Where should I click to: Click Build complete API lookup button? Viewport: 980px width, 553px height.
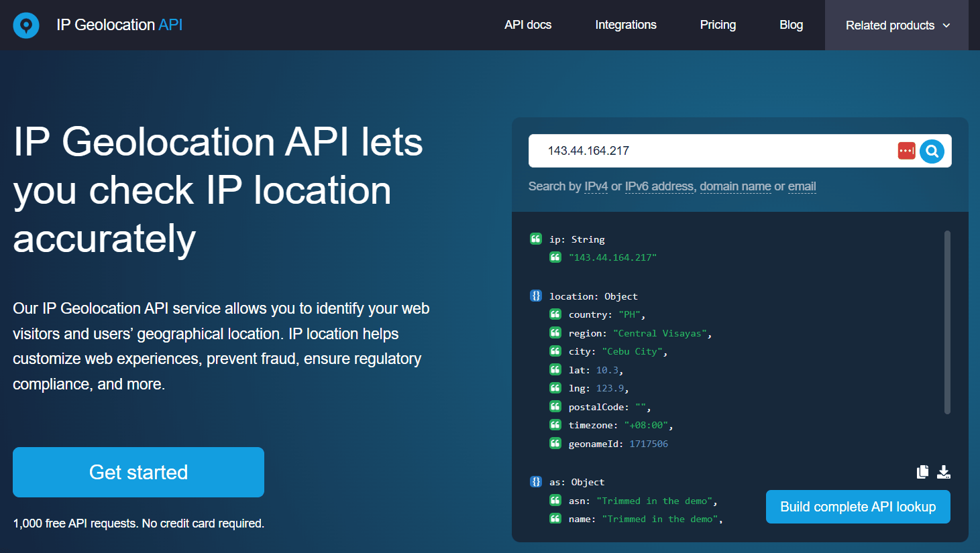[858, 507]
